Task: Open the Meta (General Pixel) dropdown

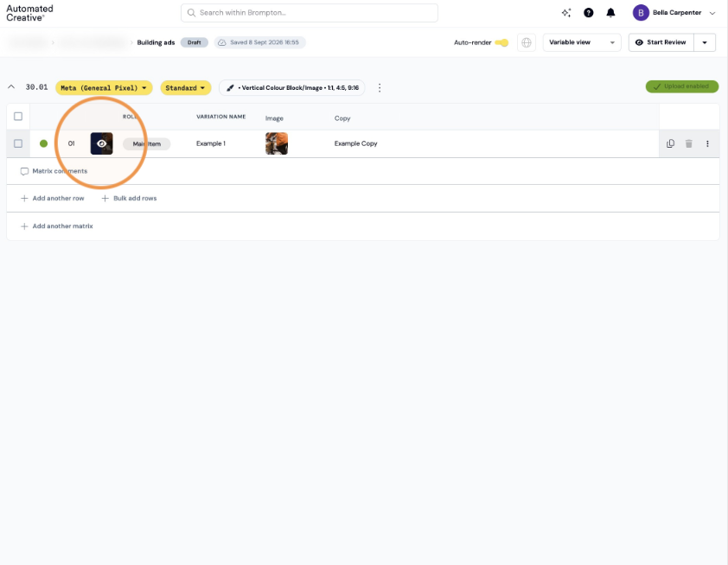Action: point(104,87)
